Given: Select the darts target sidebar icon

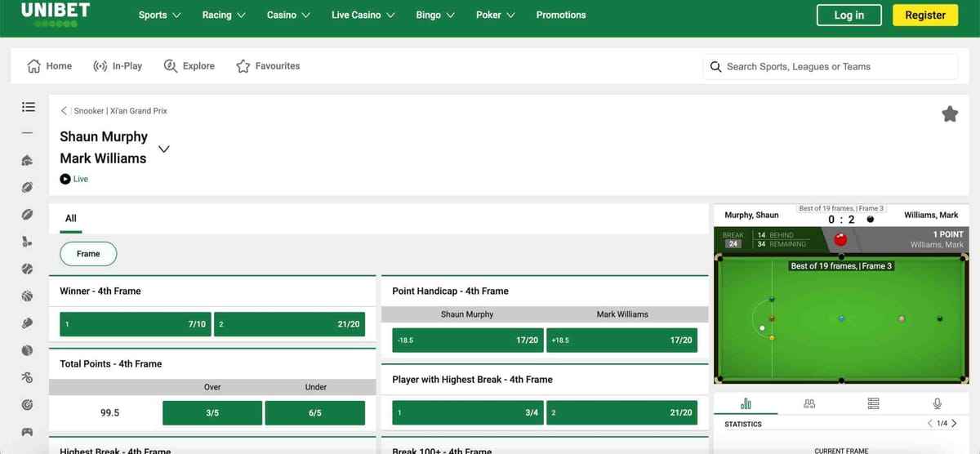Looking at the screenshot, I should (28, 404).
